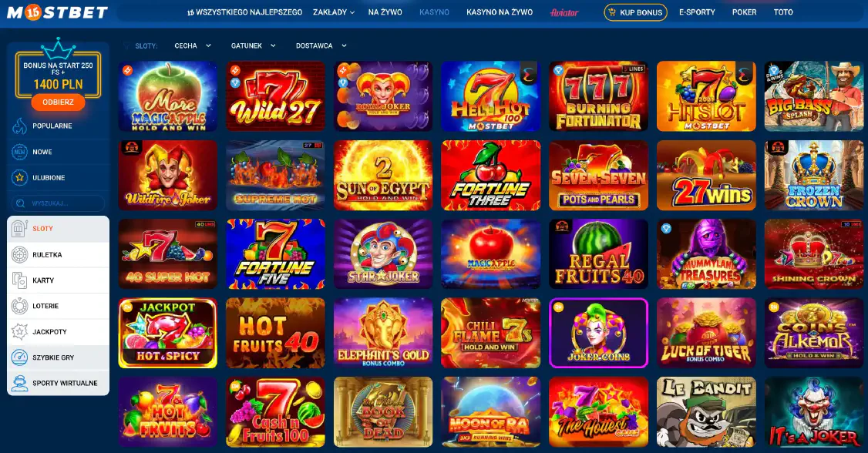Expand the Dostawca filter dropdown

[321, 46]
